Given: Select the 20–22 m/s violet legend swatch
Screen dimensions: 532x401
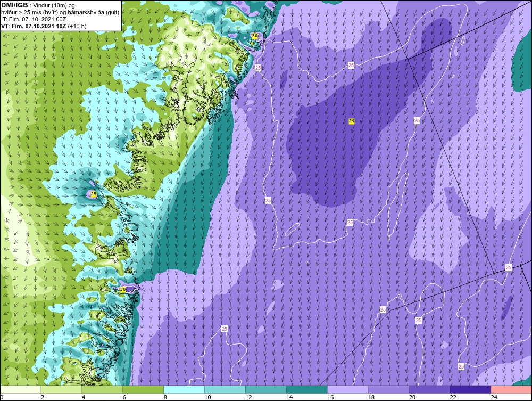Looking at the screenshot, I should (429, 389).
